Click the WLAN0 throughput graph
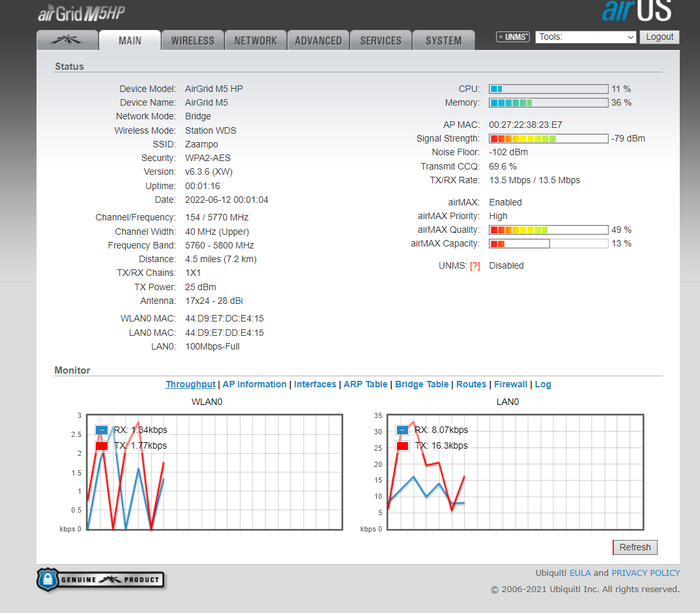 (x=214, y=472)
